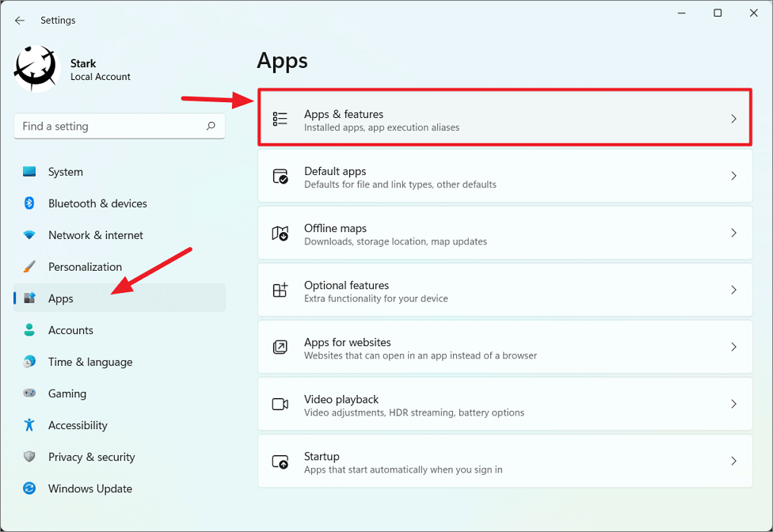Select Apps in the sidebar

point(120,298)
